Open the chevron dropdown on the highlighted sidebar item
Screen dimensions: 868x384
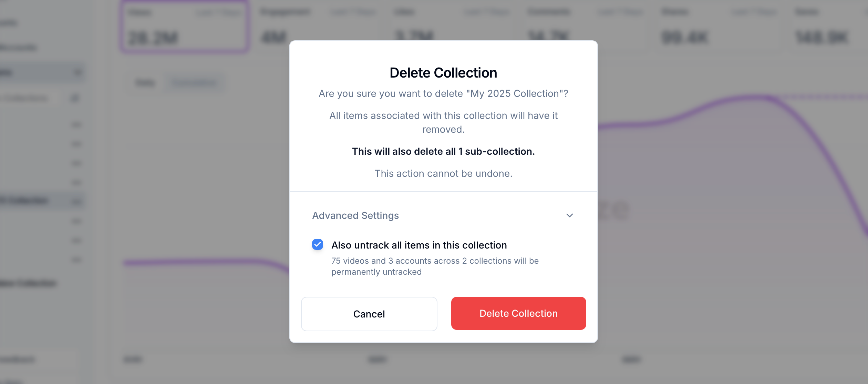[77, 72]
